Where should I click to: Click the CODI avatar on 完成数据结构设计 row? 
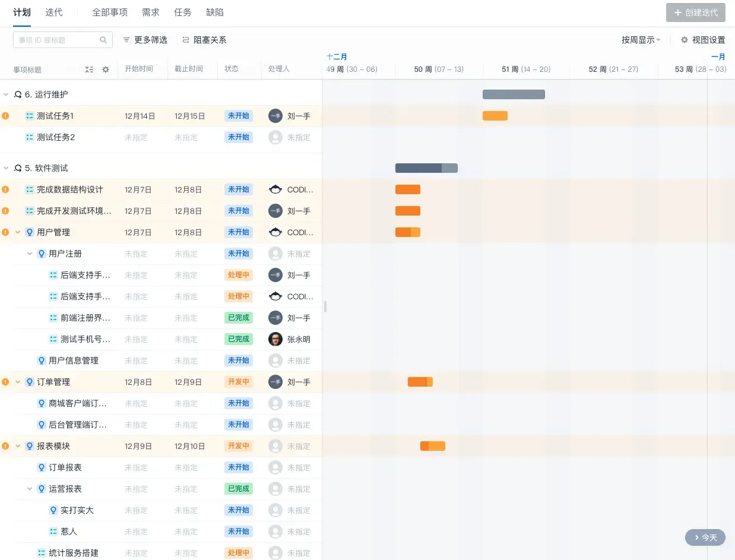click(x=275, y=189)
